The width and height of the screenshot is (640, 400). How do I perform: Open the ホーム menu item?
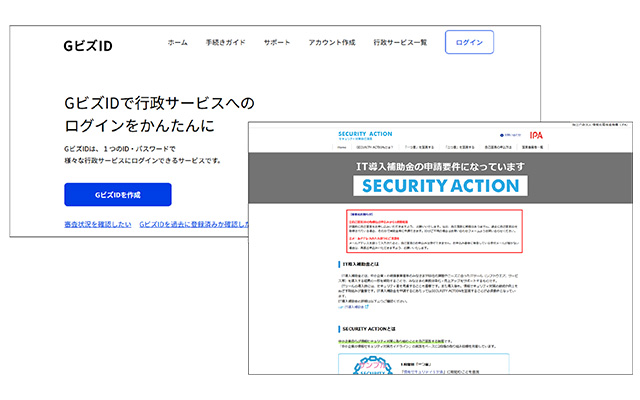[x=177, y=43]
